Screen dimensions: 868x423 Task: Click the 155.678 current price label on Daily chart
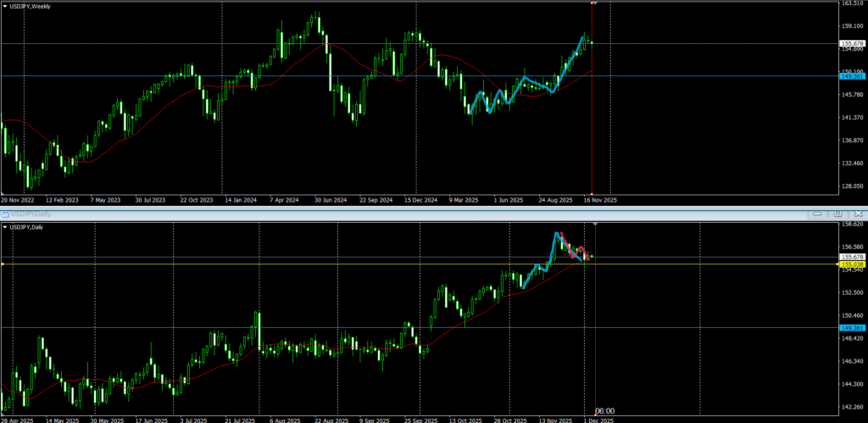[850, 257]
